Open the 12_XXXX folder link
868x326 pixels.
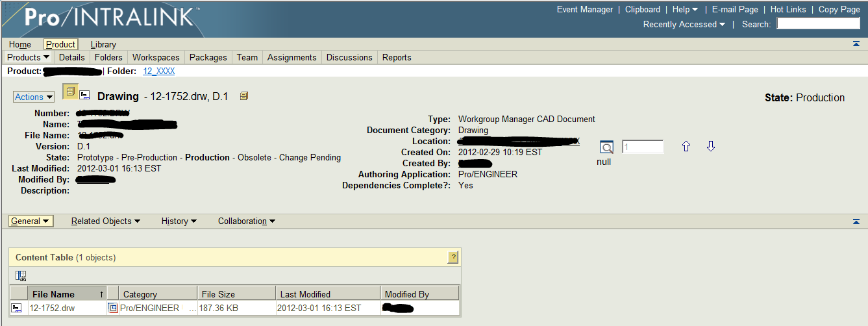click(159, 71)
